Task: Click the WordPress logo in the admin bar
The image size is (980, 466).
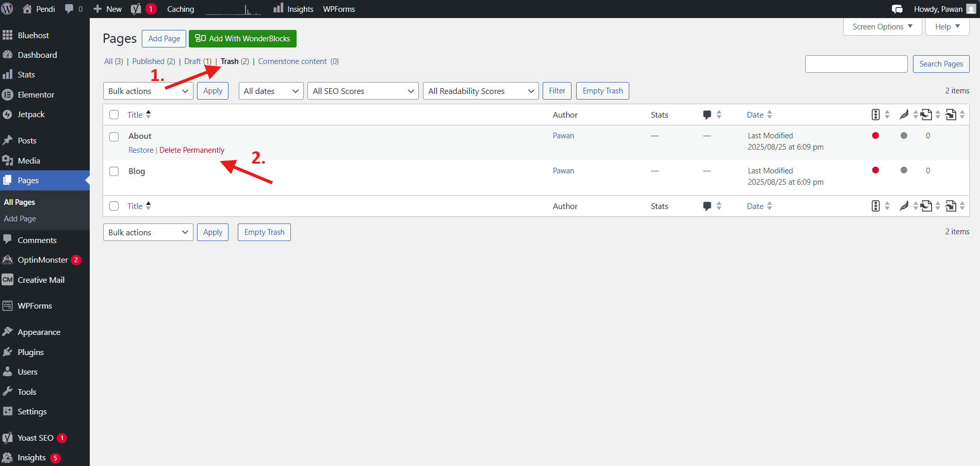Action: click(7, 8)
